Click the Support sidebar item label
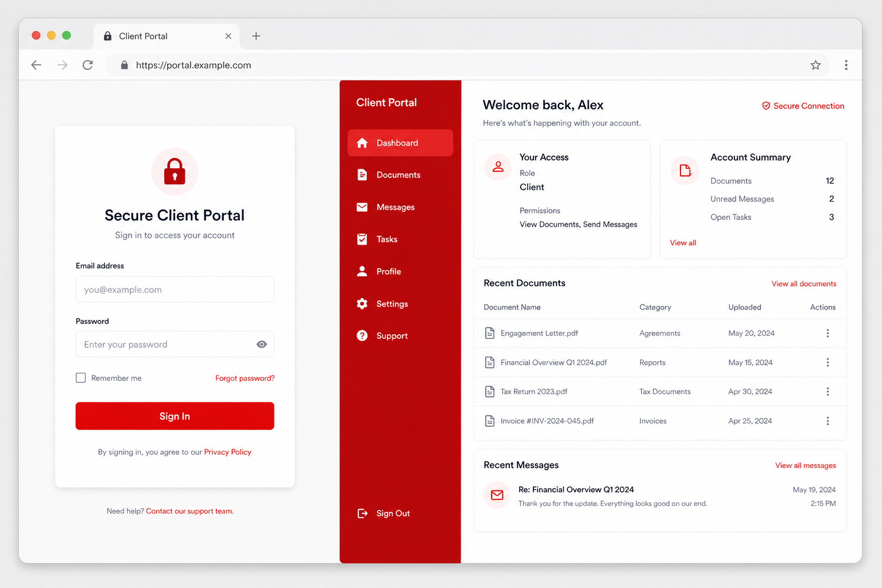 click(392, 336)
